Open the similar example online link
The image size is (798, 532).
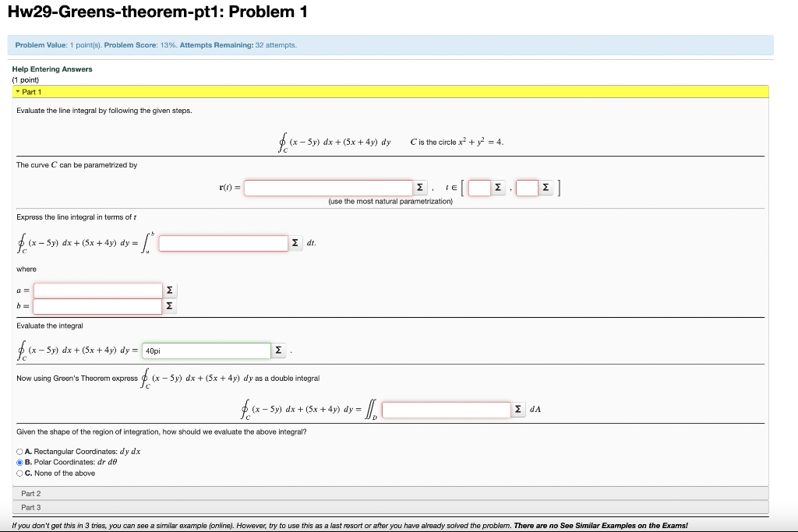point(220,525)
